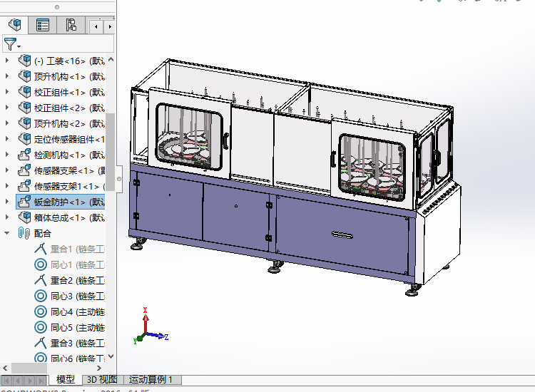Click the 顶升机构<1> assembly icon
Image resolution: width=535 pixels, height=392 pixels.
[x=24, y=76]
